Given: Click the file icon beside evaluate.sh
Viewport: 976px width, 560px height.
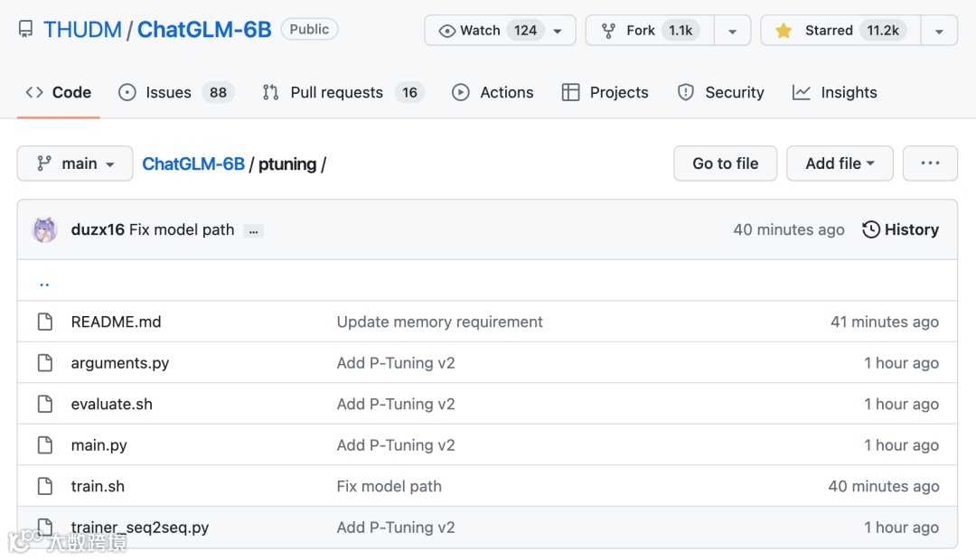Looking at the screenshot, I should coord(44,404).
